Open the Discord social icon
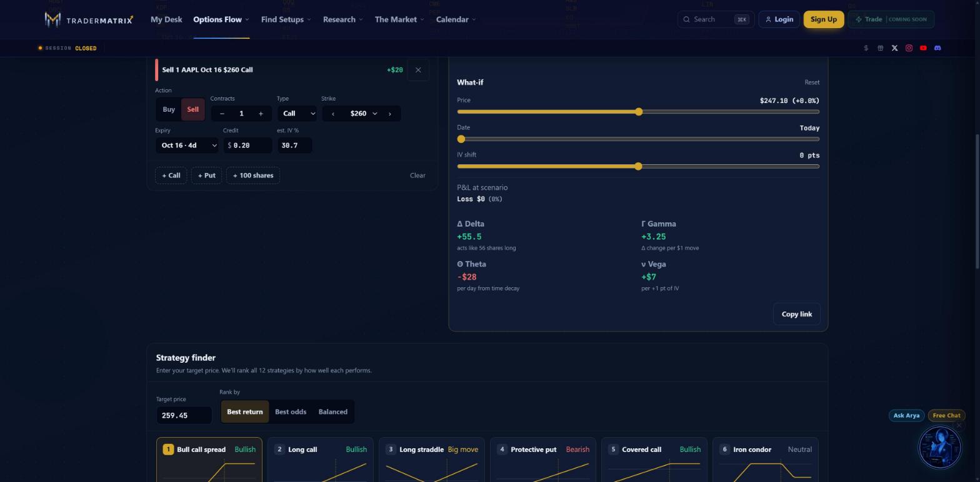This screenshot has height=482, width=980. pyautogui.click(x=937, y=48)
